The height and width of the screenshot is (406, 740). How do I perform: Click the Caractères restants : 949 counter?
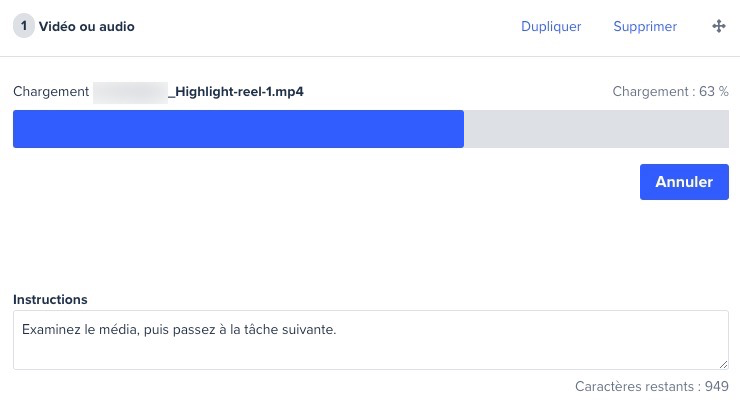pos(652,386)
